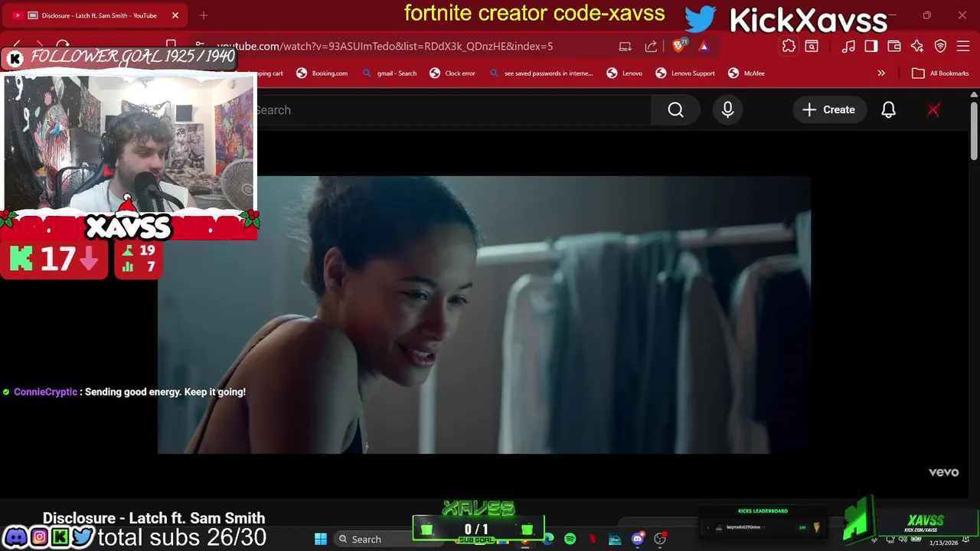Click the install app icon in address bar
The height and width of the screenshot is (551, 980).
(x=626, y=46)
